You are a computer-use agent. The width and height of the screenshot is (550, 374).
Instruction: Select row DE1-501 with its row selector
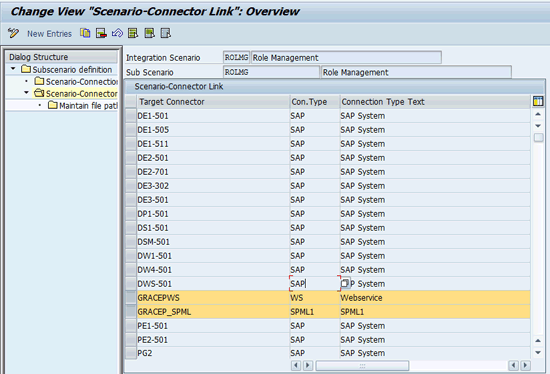click(x=131, y=115)
